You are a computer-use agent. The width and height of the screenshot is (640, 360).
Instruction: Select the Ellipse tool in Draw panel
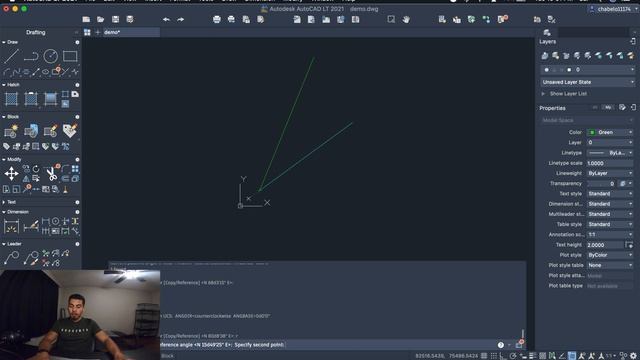[45, 72]
